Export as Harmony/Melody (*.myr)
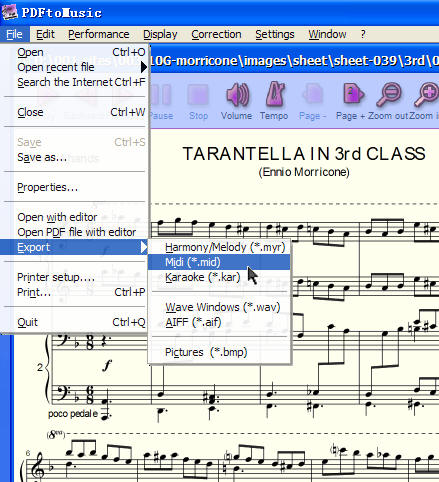Viewport: 439px width, 482px height. point(219,247)
